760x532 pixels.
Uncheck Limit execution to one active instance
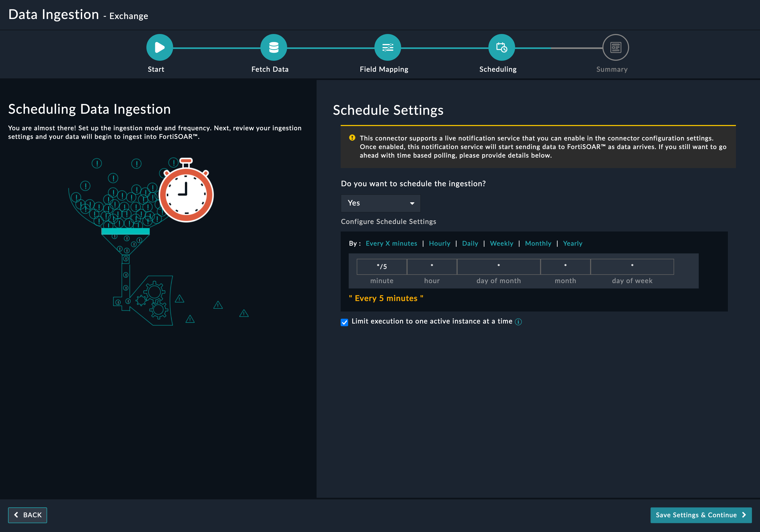(345, 322)
